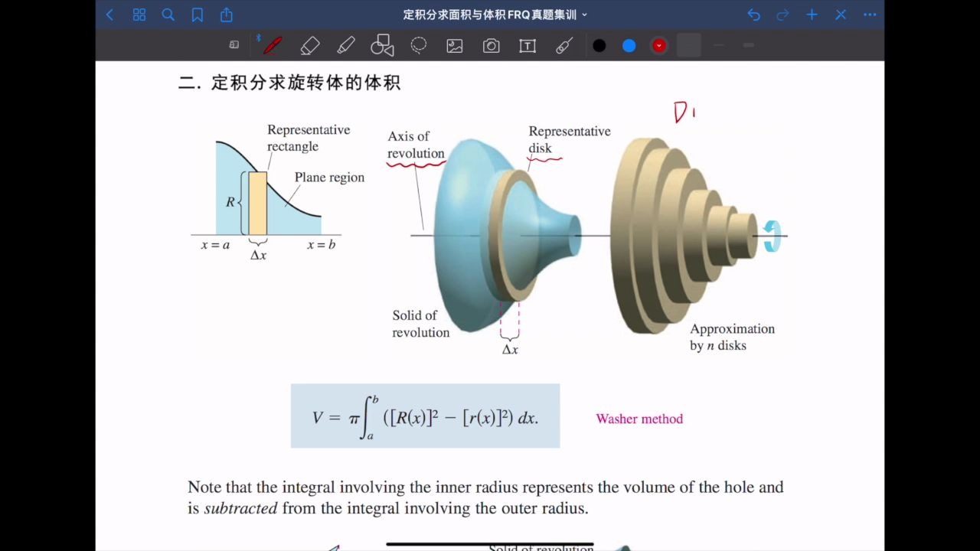Click 'Approximation by n disks' caption
The image size is (980, 551).
click(x=733, y=337)
